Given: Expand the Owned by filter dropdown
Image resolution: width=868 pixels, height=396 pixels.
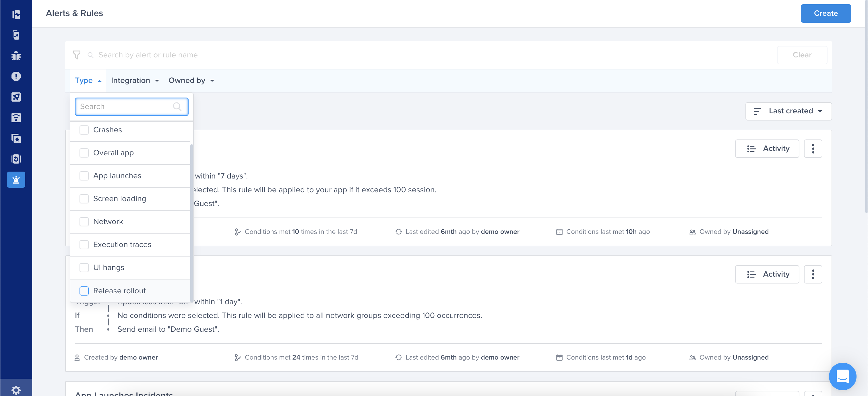Looking at the screenshot, I should pos(191,80).
